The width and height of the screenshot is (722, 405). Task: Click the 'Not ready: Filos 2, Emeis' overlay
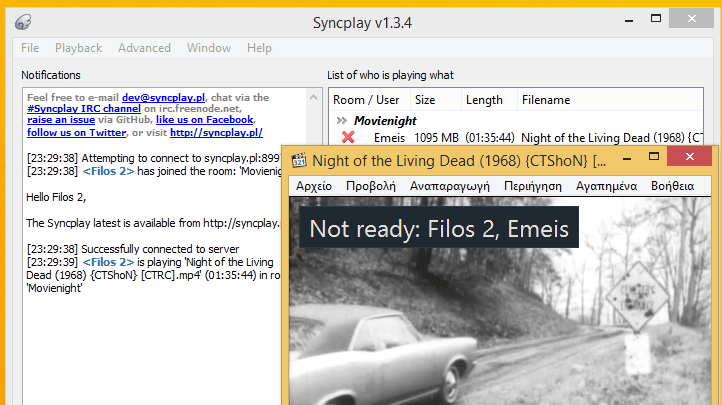click(439, 227)
